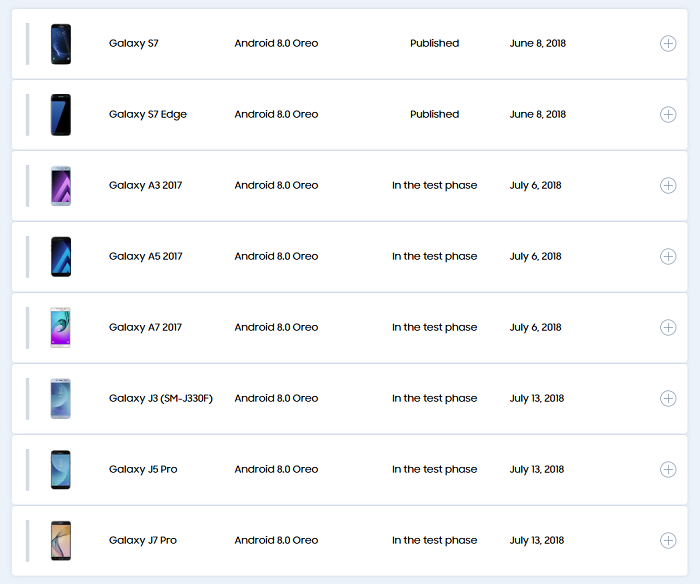The width and height of the screenshot is (700, 584).
Task: Click 'June 8, 2018' date in Galaxy S7 Edge row
Action: 538,114
